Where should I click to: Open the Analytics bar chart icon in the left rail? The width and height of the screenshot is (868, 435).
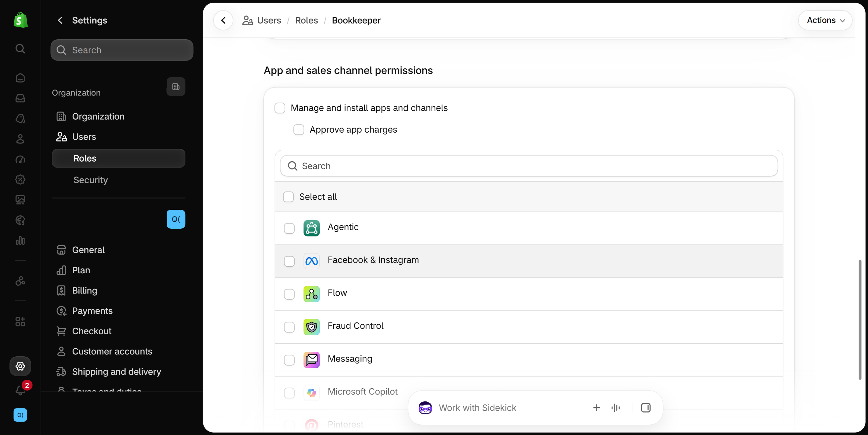click(x=20, y=241)
